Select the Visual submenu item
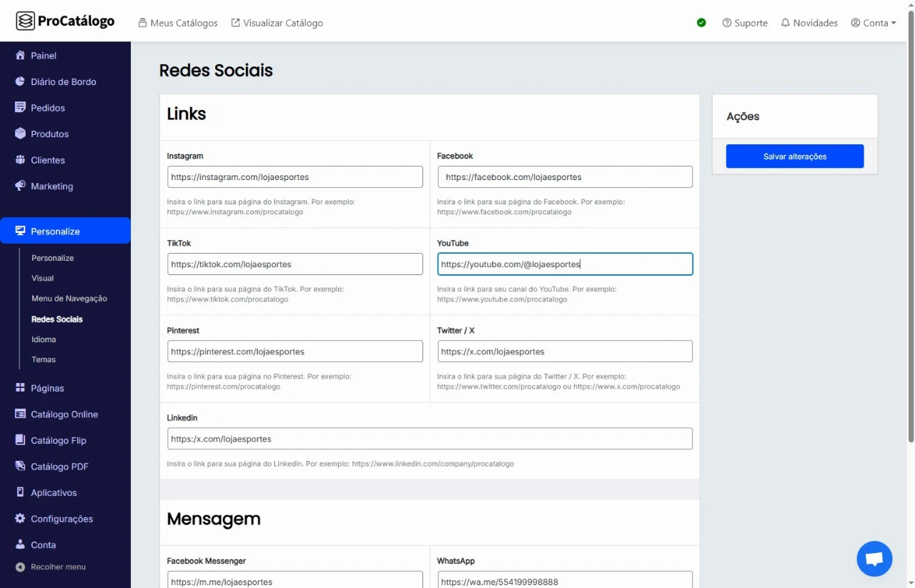Viewport: 915px width, 588px height. click(x=43, y=278)
